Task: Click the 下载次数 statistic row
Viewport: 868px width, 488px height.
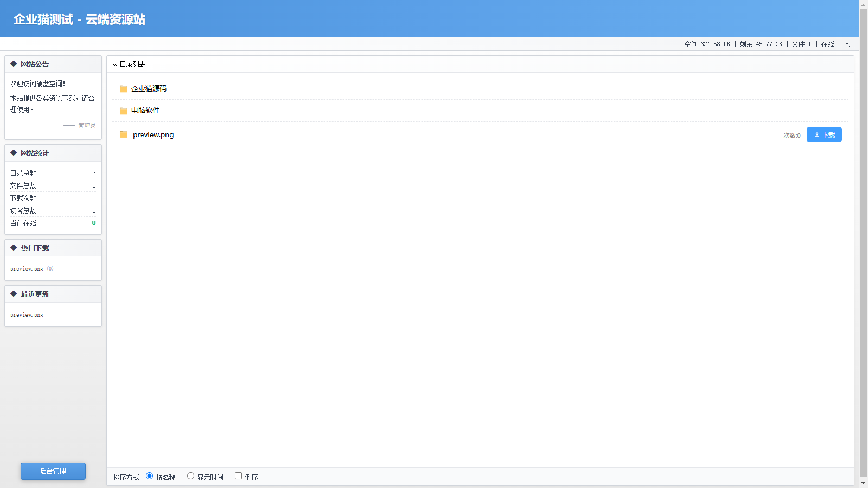Action: (53, 198)
